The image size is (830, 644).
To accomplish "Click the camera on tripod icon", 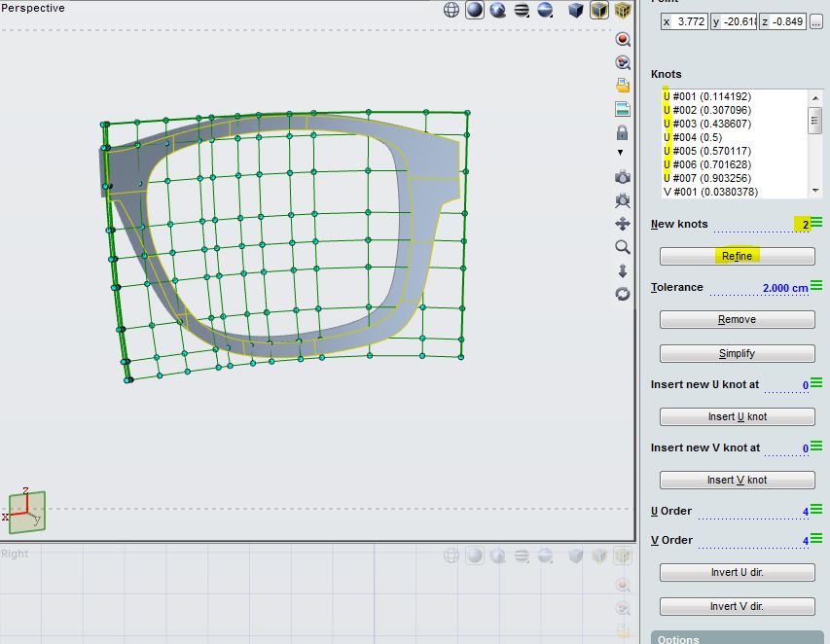I will click(x=623, y=200).
